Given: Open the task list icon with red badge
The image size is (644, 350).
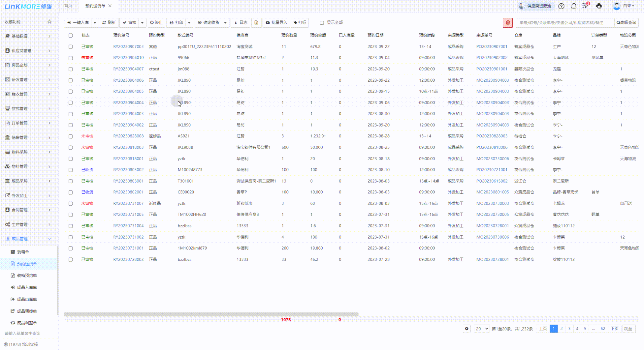Looking at the screenshot, I should [586, 6].
